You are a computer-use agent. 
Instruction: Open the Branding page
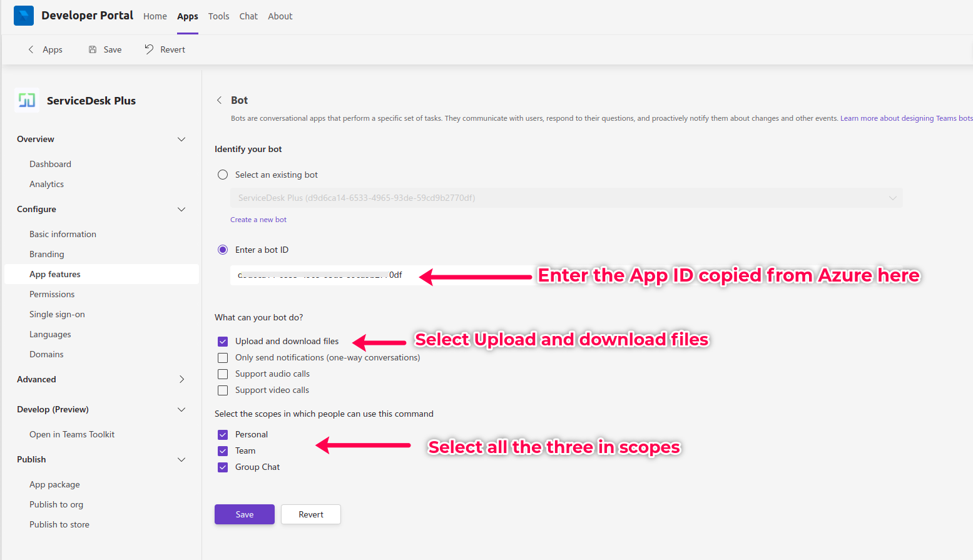[x=46, y=254]
